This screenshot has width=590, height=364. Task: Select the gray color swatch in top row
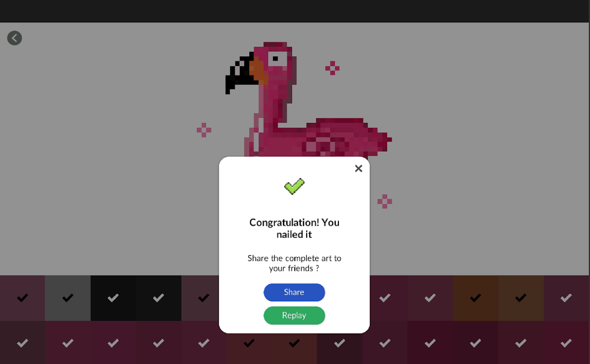click(68, 298)
